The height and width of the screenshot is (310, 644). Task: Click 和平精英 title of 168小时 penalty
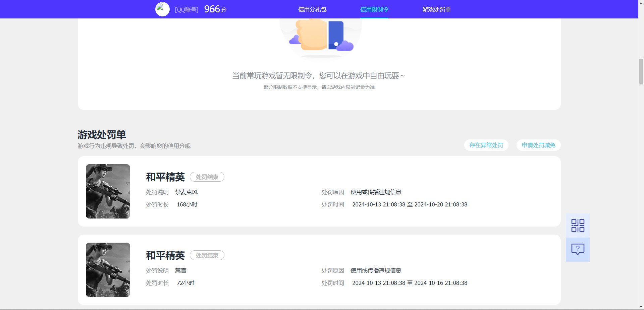click(165, 177)
